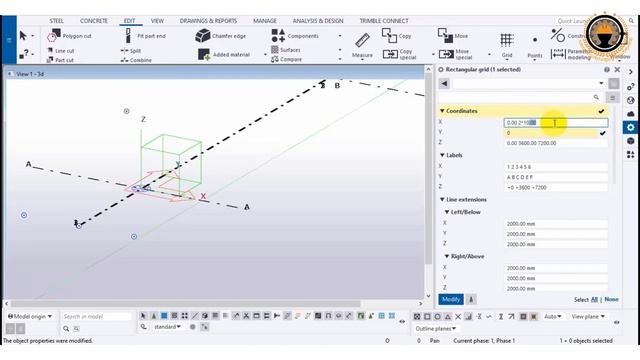Image resolution: width=640 pixels, height=360 pixels.
Task: Click the None selection link
Action: click(x=611, y=300)
